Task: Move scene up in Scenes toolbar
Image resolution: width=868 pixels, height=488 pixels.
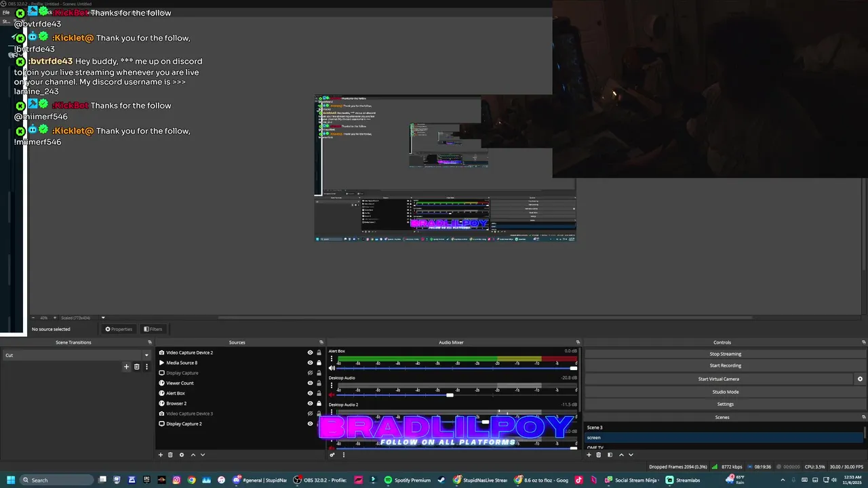Action: (x=621, y=455)
